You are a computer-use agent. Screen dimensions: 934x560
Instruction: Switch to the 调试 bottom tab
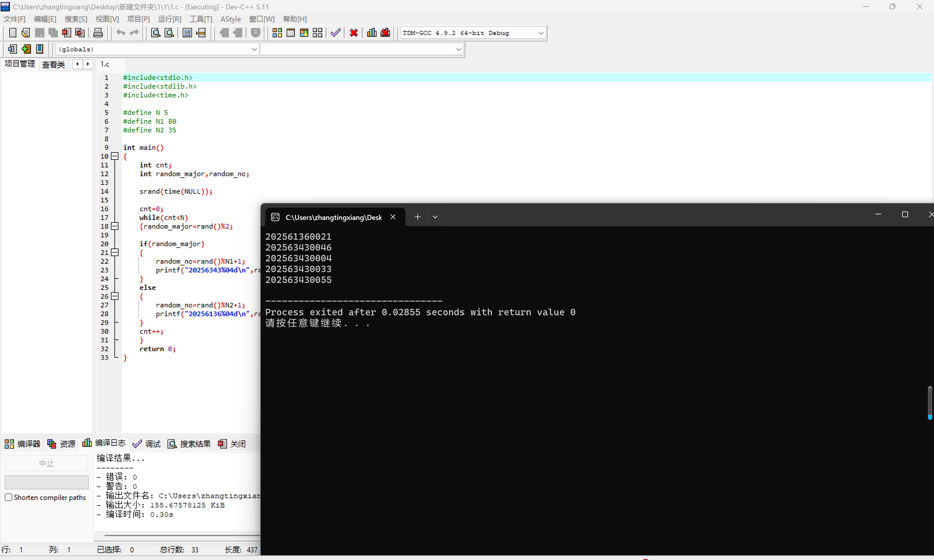(x=147, y=444)
